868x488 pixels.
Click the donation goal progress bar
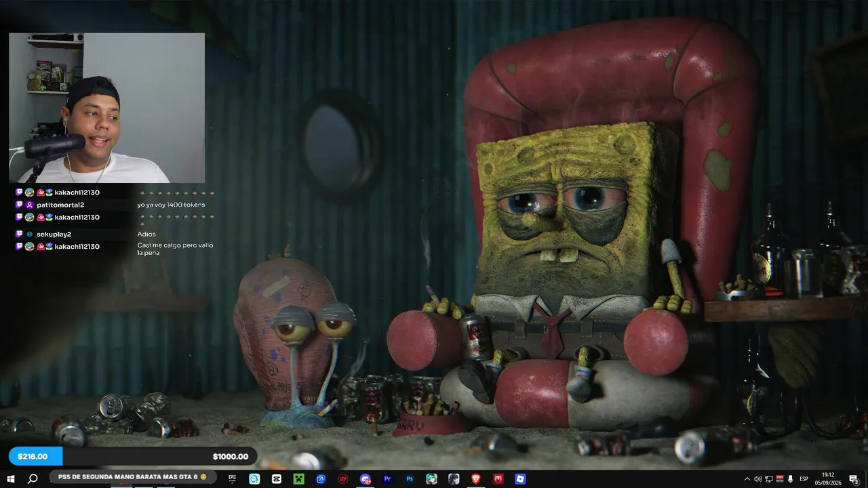133,456
